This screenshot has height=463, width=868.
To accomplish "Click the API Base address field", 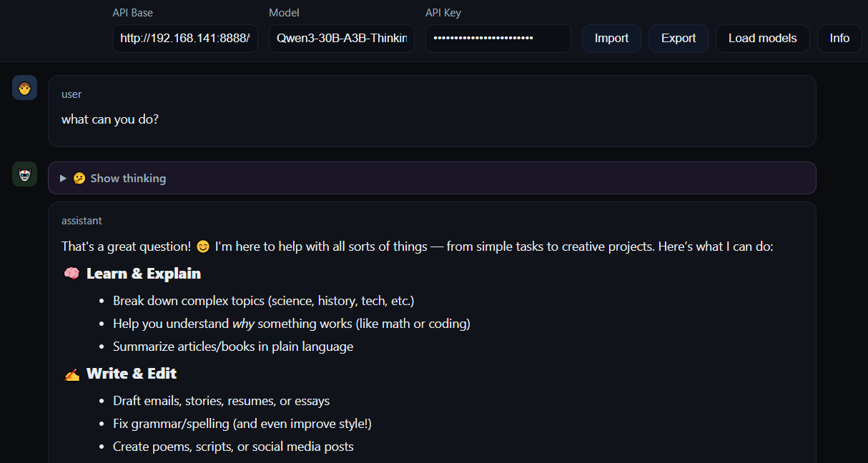I will pyautogui.click(x=184, y=39).
